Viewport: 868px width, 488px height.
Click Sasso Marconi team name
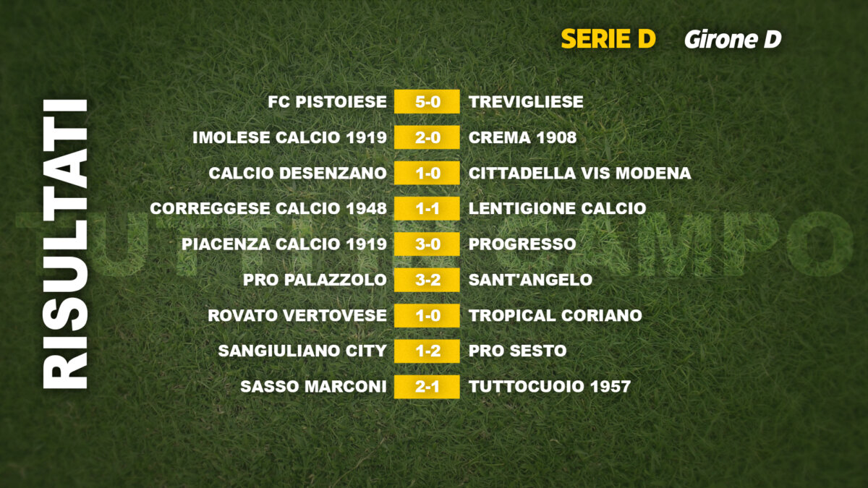(x=313, y=387)
